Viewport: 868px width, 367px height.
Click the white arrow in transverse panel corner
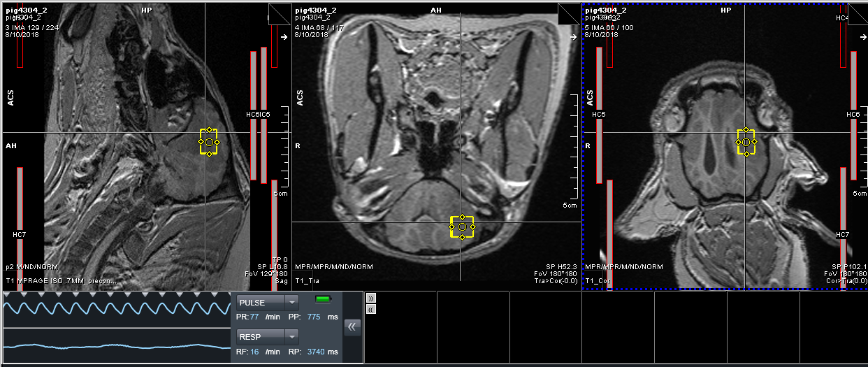click(x=573, y=37)
